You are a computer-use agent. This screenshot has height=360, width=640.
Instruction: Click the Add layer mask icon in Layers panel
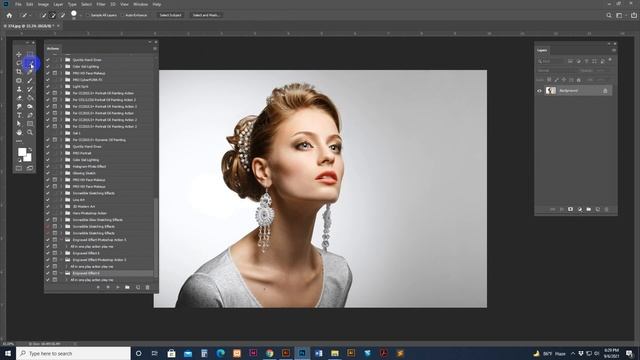click(x=570, y=209)
